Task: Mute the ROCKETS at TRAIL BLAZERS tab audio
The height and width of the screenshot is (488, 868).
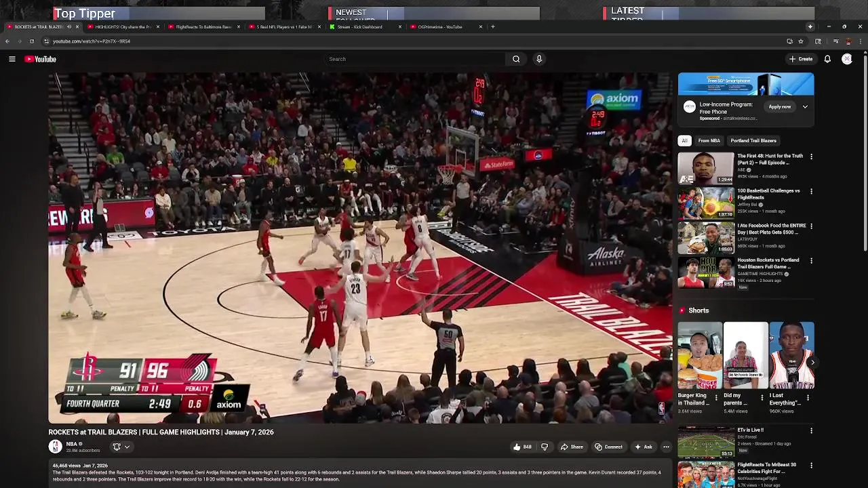Action: pos(68,27)
